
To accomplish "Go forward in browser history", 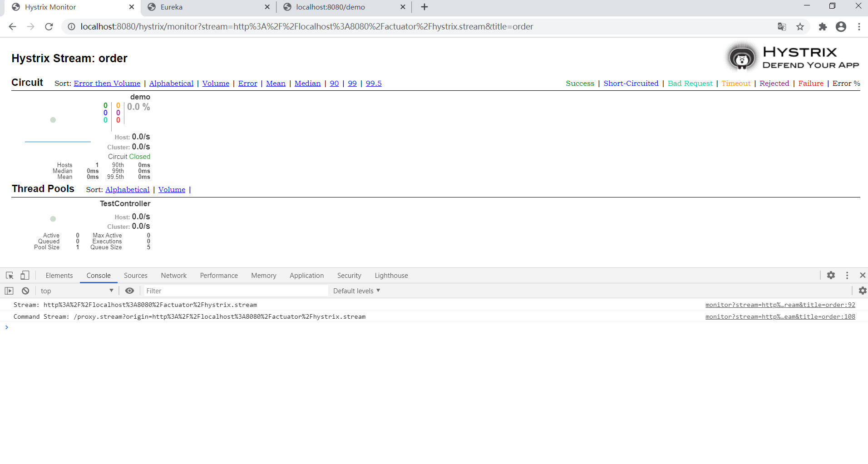I will coord(30,27).
